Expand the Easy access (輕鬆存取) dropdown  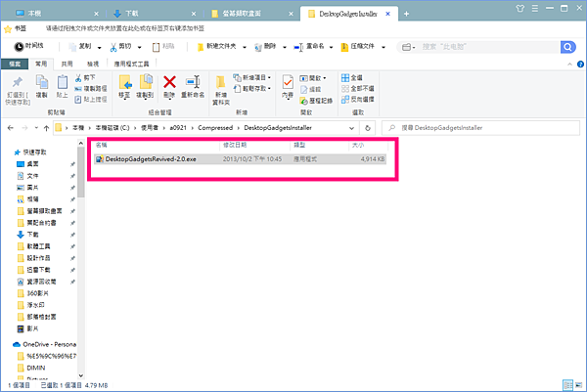coord(269,89)
